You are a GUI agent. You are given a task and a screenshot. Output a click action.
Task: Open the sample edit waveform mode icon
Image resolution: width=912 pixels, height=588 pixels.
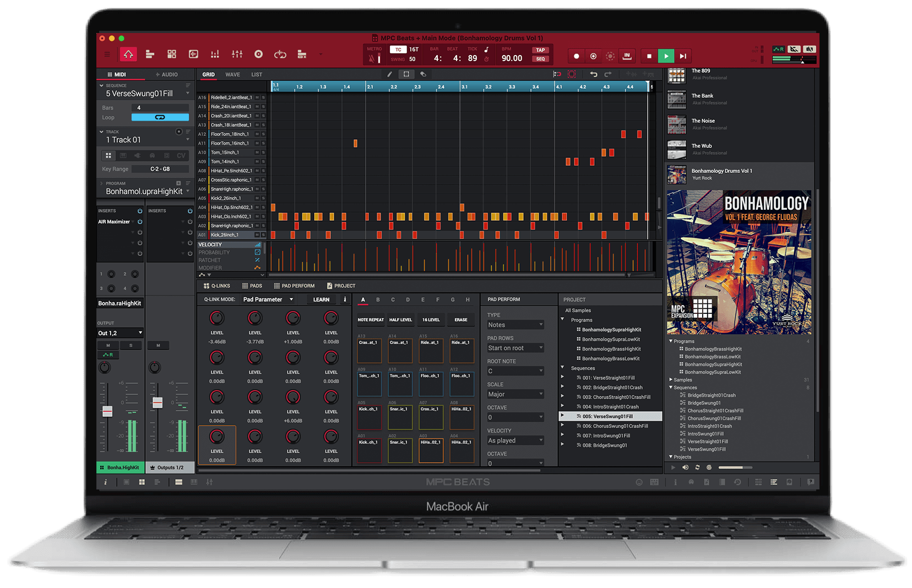pyautogui.click(x=193, y=54)
